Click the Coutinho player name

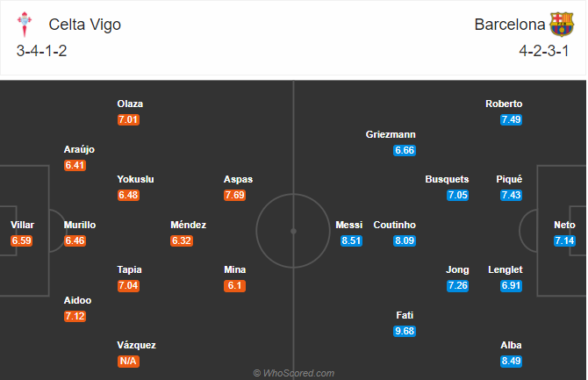[395, 225]
